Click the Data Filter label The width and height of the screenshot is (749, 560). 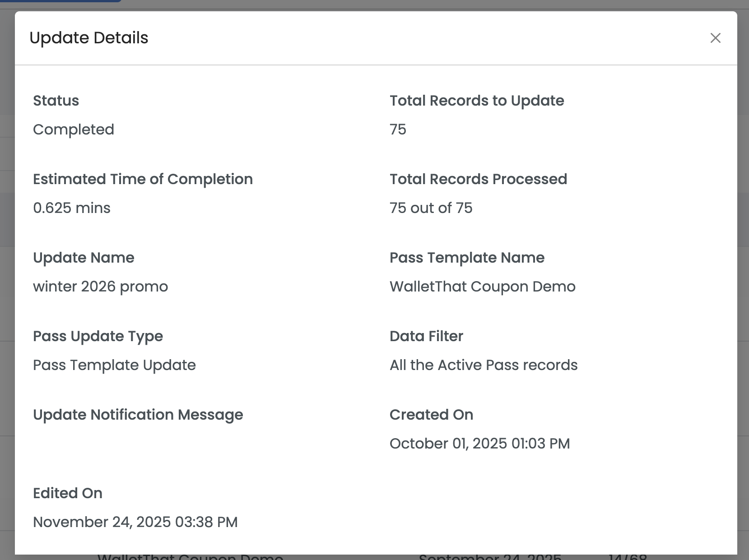point(426,336)
